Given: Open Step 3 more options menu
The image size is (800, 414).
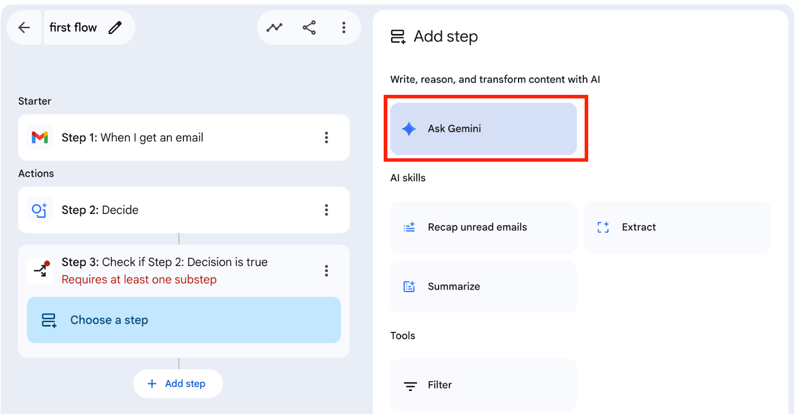Looking at the screenshot, I should coord(326,271).
